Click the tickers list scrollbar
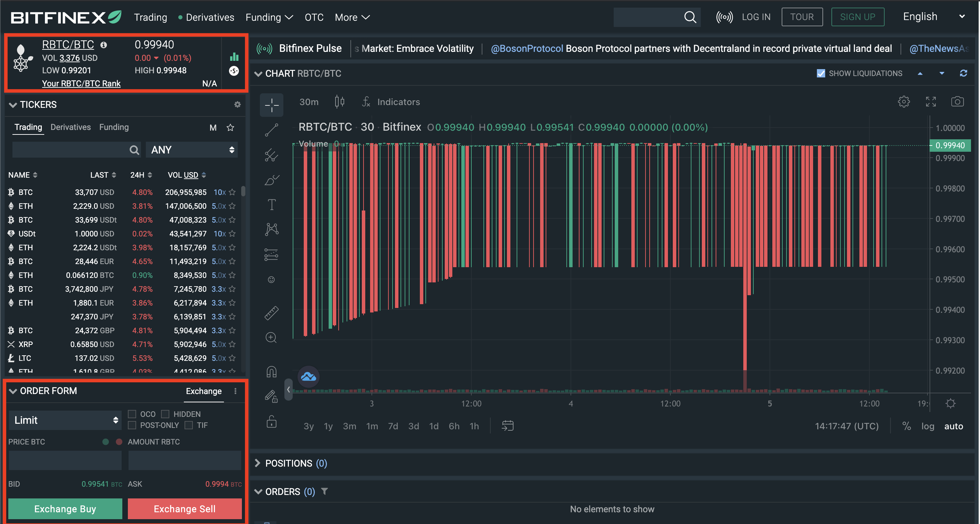 coord(243,191)
